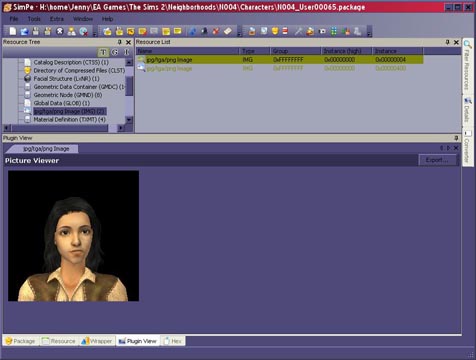The width and height of the screenshot is (476, 360).
Task: Toggle the T view button in Resource Tree
Action: pos(103,52)
